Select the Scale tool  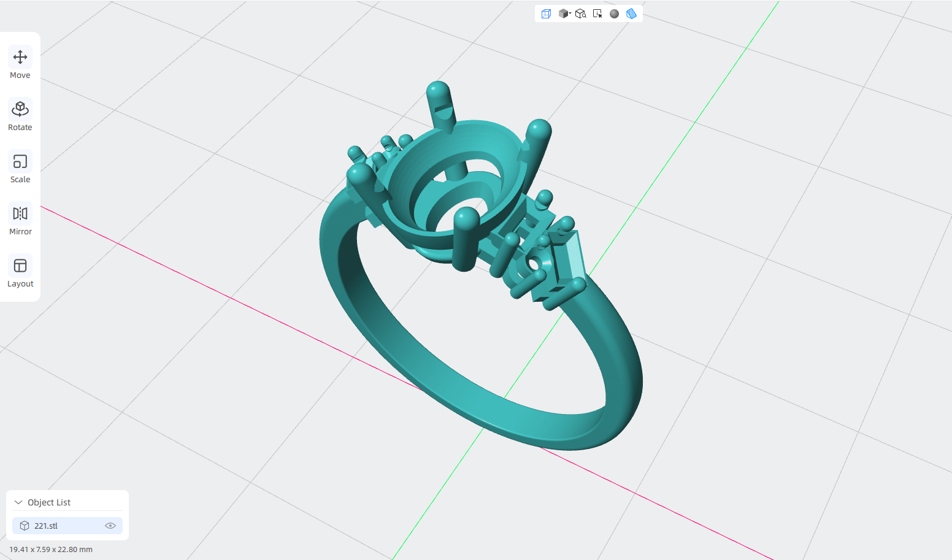(x=20, y=168)
